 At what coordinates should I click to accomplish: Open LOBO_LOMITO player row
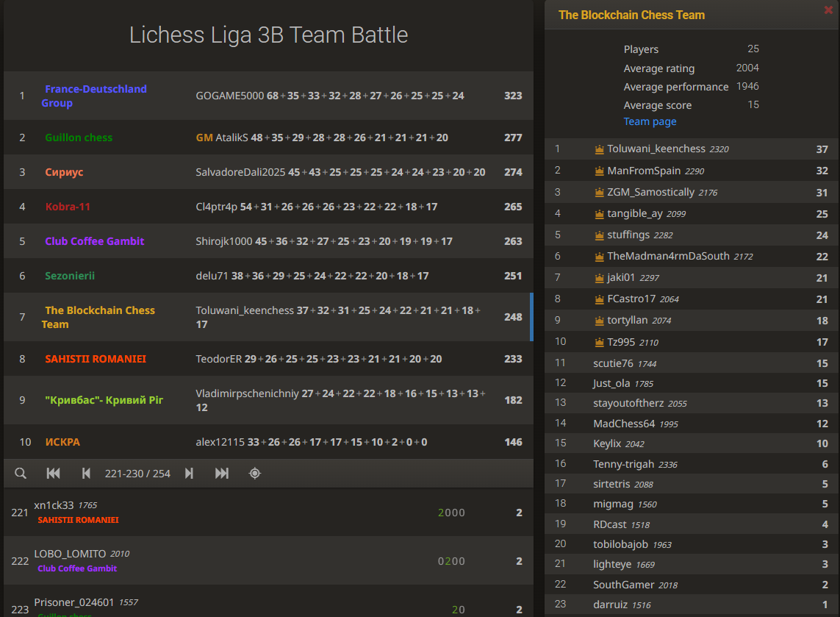point(268,560)
